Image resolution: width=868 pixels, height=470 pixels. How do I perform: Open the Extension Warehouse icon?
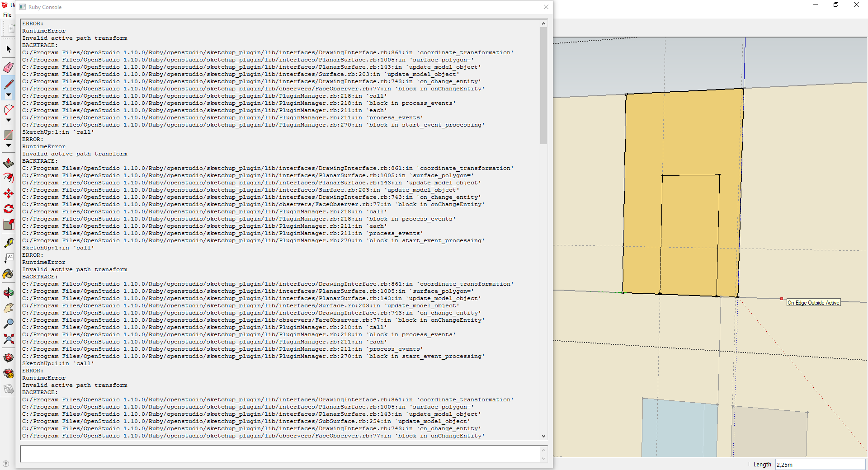click(x=8, y=373)
